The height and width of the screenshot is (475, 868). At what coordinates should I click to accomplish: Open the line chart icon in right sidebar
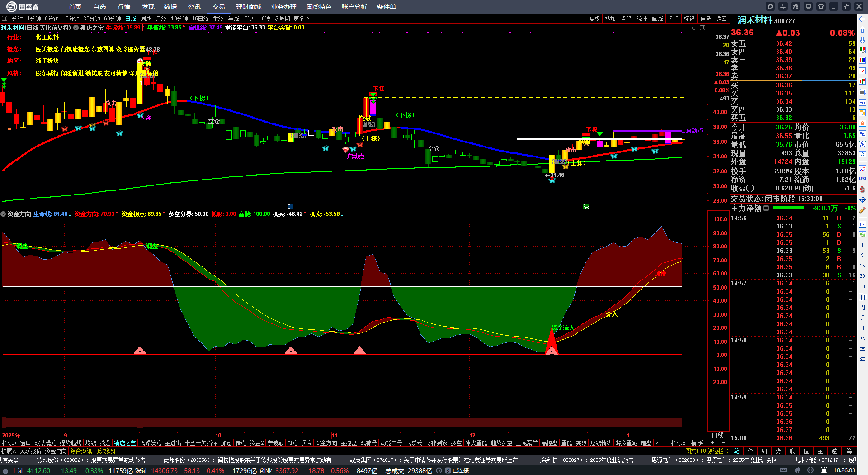(863, 71)
